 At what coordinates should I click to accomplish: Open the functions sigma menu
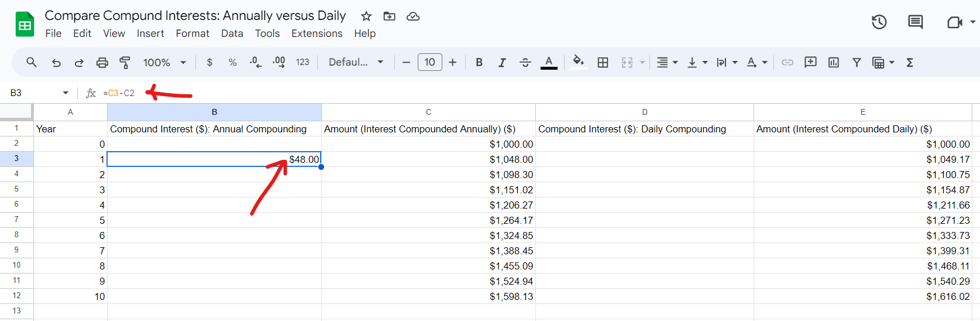pyautogui.click(x=910, y=62)
